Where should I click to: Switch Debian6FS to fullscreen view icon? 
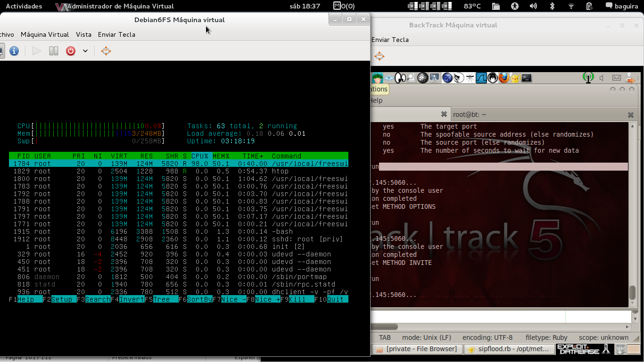coord(106,51)
